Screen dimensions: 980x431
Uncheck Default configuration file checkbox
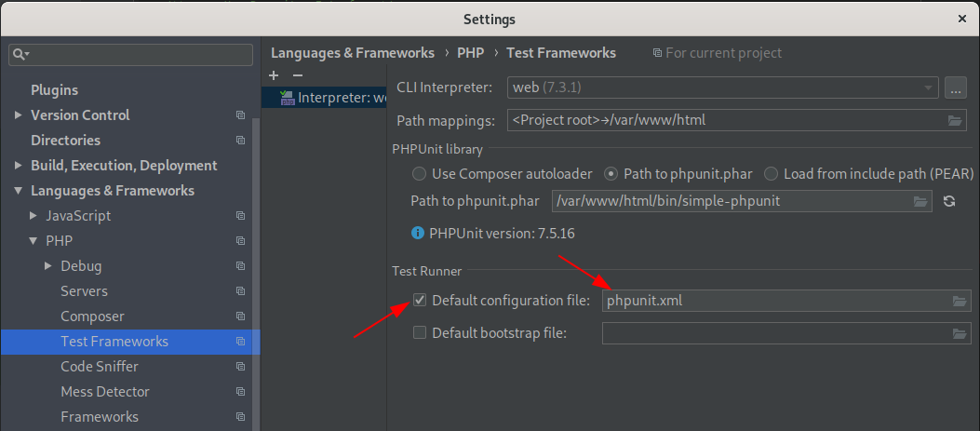[x=420, y=301]
